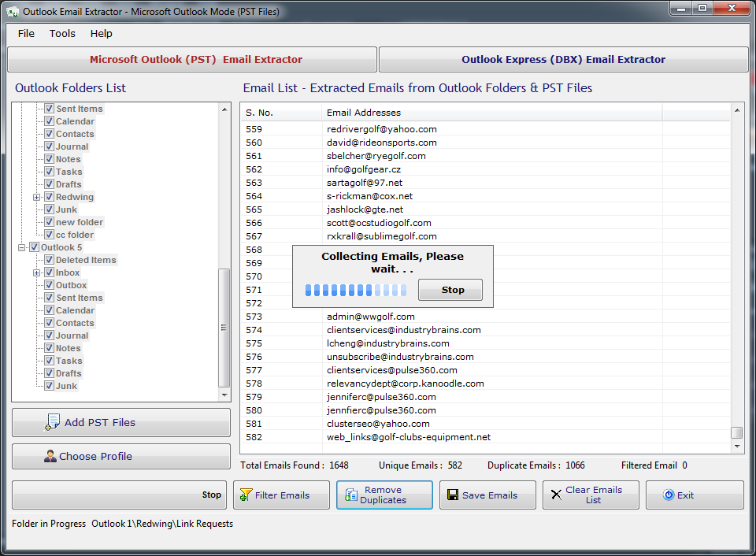Toggle the Outbox checkbox
Screen dimensions: 756x556
(49, 285)
